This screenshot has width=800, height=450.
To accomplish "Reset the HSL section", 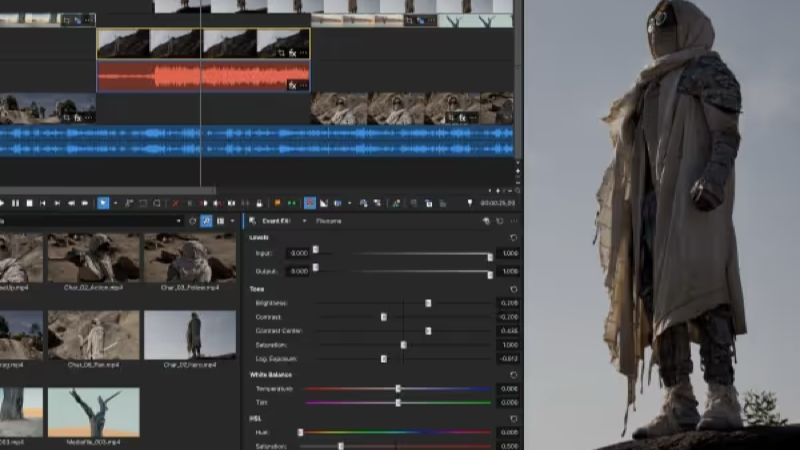I will pyautogui.click(x=513, y=419).
